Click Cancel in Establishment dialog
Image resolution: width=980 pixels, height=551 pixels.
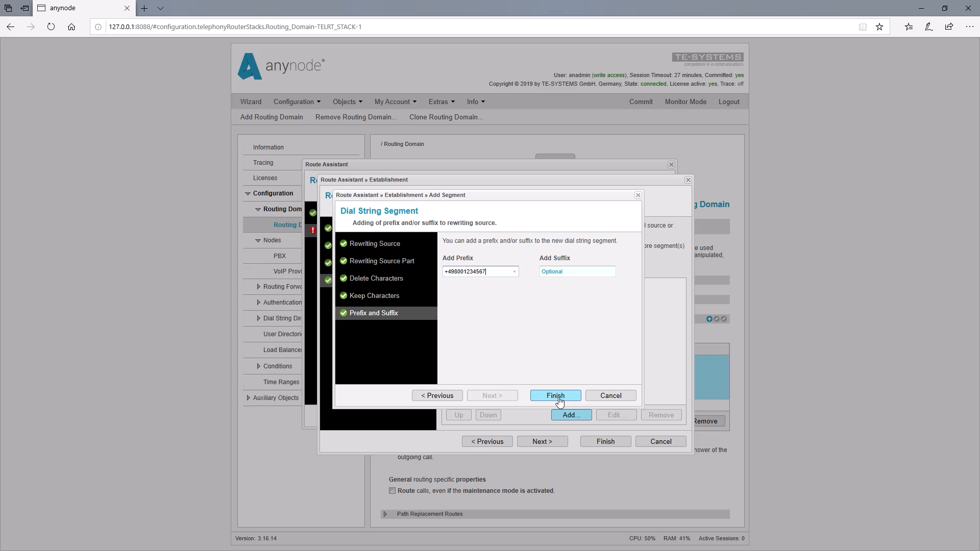[660, 442]
